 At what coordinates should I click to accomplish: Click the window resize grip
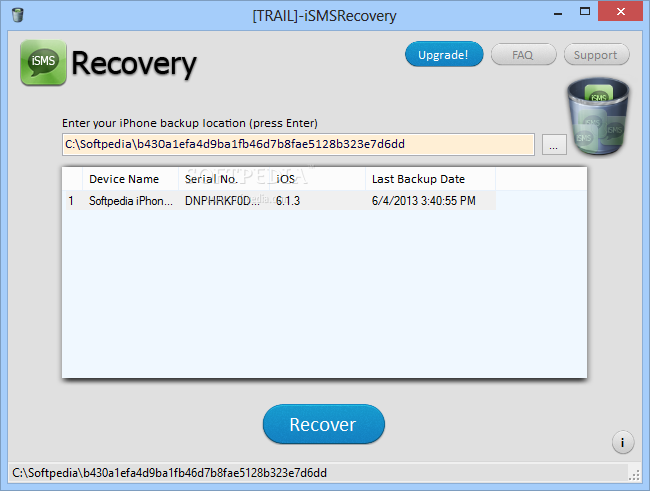coord(634,475)
